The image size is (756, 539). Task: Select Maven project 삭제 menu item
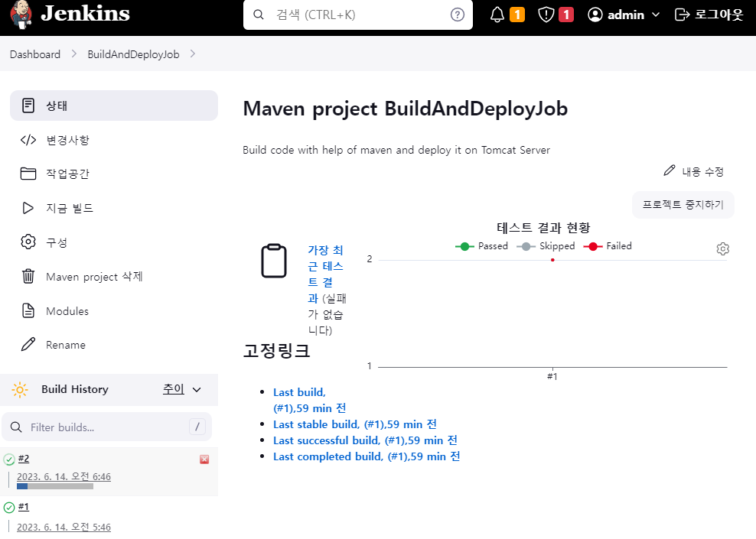tap(114, 277)
